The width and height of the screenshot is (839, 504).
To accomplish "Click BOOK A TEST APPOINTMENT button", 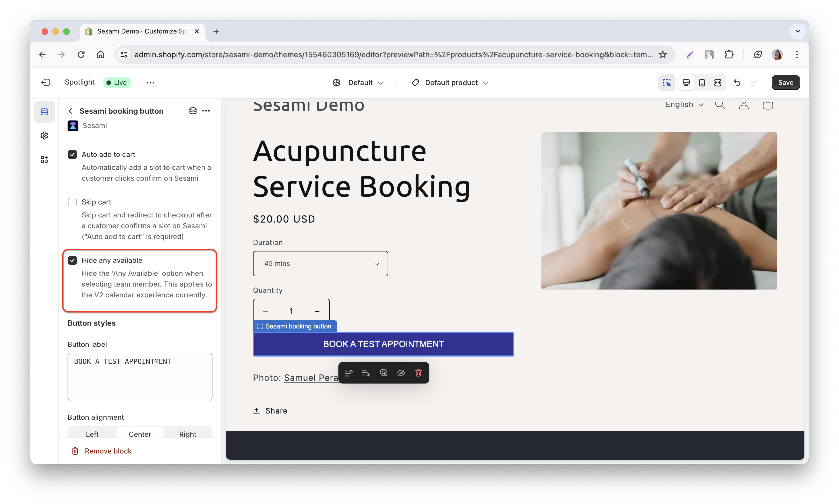I will pos(383,344).
